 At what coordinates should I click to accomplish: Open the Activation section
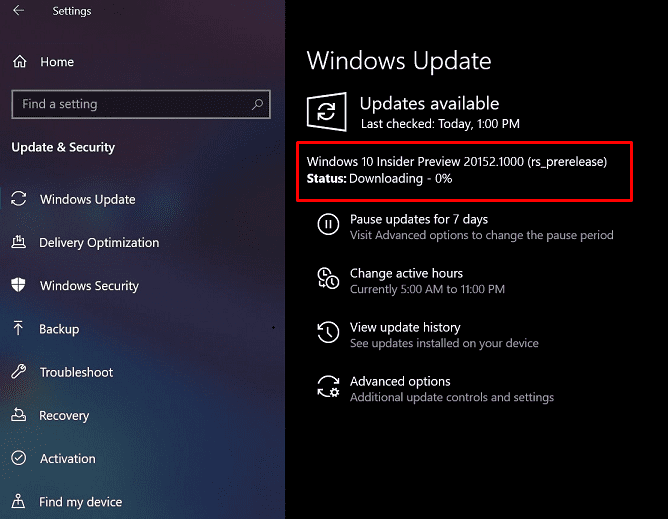click(68, 458)
